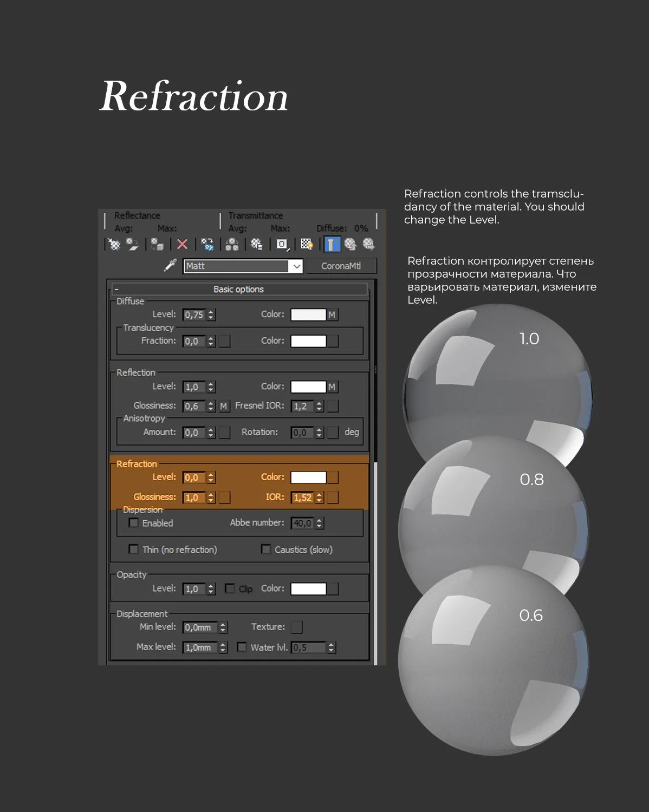Click the Reflection Glossiness spinner arrows
Screen dimensions: 649x812
point(211,406)
